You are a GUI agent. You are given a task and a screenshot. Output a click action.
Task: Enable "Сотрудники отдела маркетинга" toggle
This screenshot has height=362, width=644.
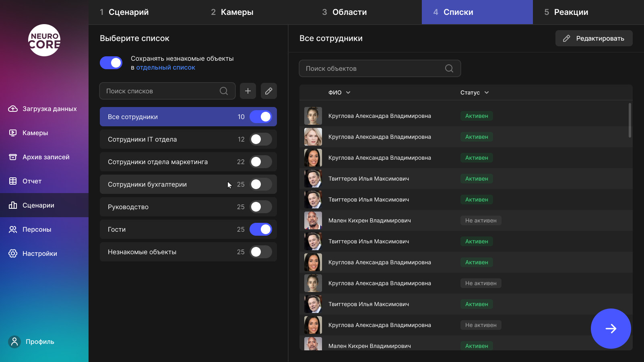[261, 162]
